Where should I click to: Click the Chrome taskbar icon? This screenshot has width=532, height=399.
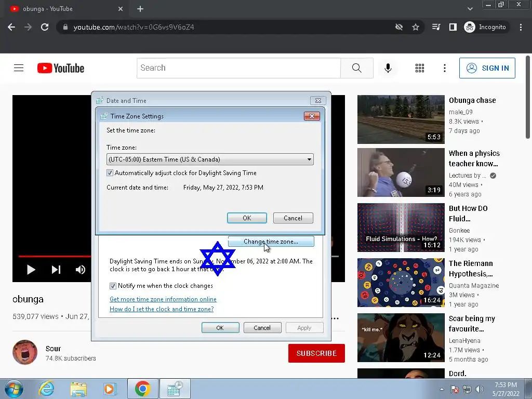pos(143,389)
